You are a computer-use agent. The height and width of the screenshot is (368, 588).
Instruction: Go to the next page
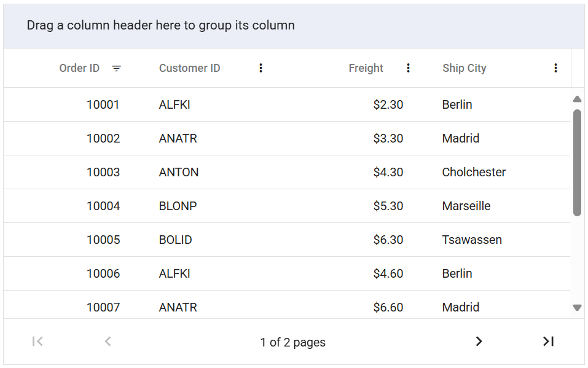[479, 342]
